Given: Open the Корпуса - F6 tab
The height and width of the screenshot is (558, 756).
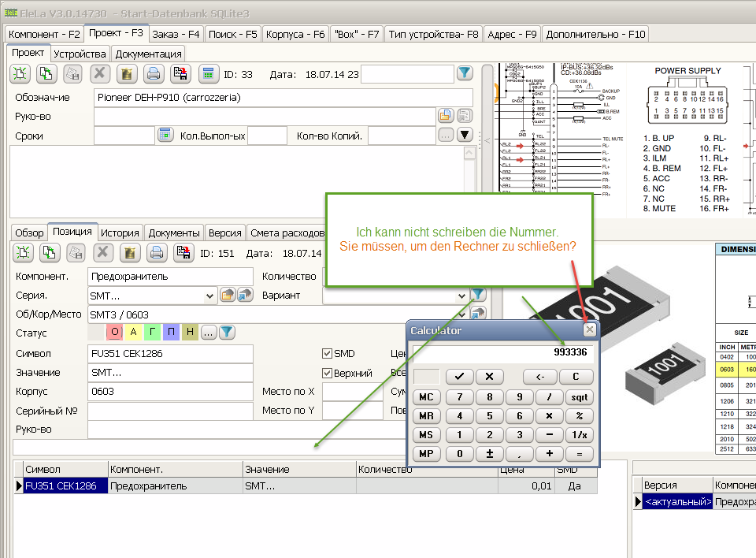Looking at the screenshot, I should (295, 34).
